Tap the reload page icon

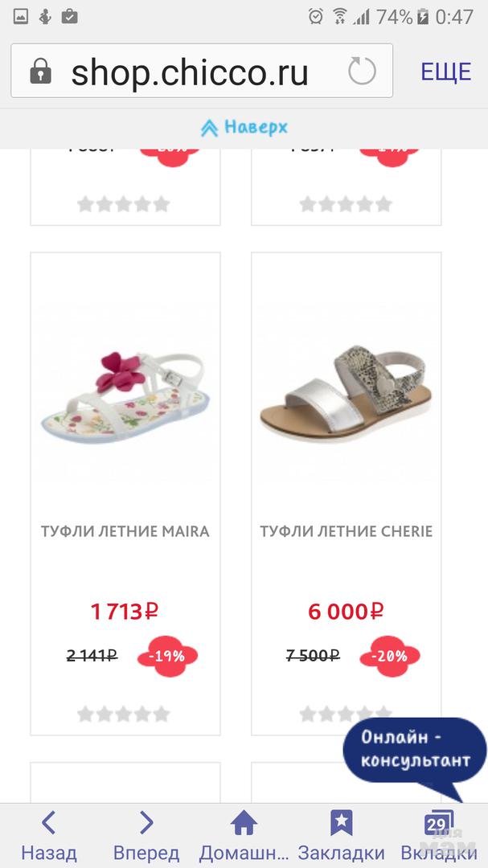point(362,72)
